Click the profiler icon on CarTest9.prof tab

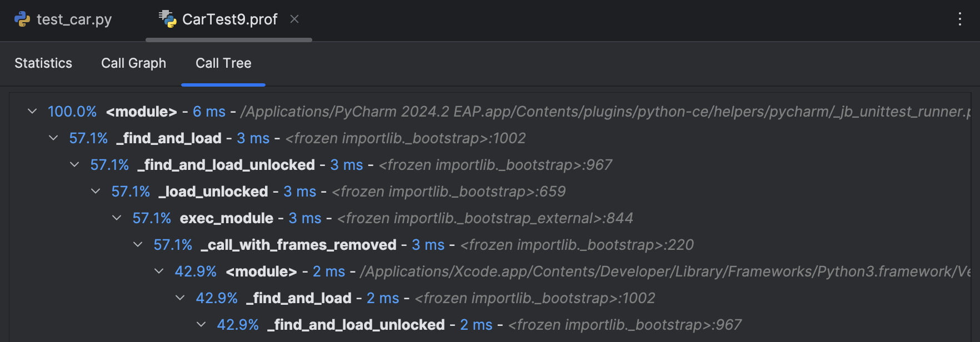(167, 19)
